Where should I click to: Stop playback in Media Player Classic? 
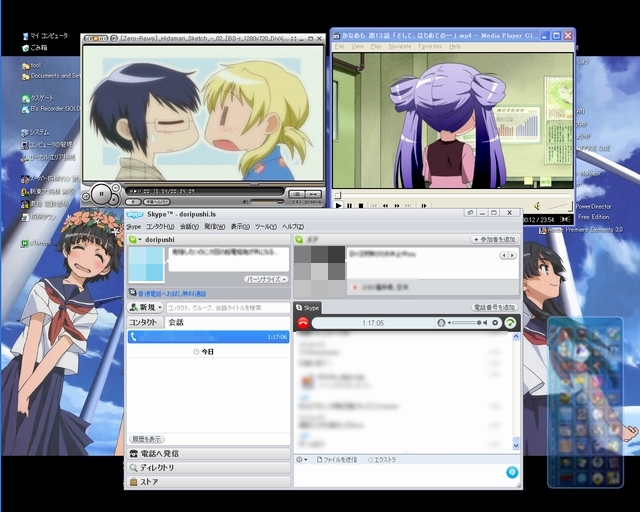[x=361, y=206]
